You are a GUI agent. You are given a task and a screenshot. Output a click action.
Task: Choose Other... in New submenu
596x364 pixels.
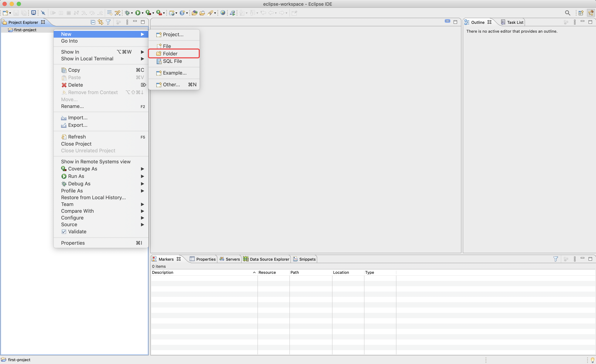click(174, 84)
